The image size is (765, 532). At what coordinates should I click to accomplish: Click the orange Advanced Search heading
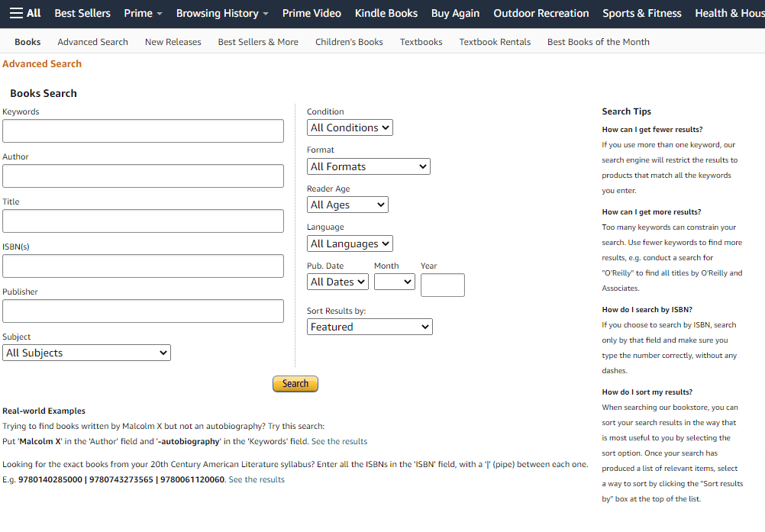[x=42, y=64]
